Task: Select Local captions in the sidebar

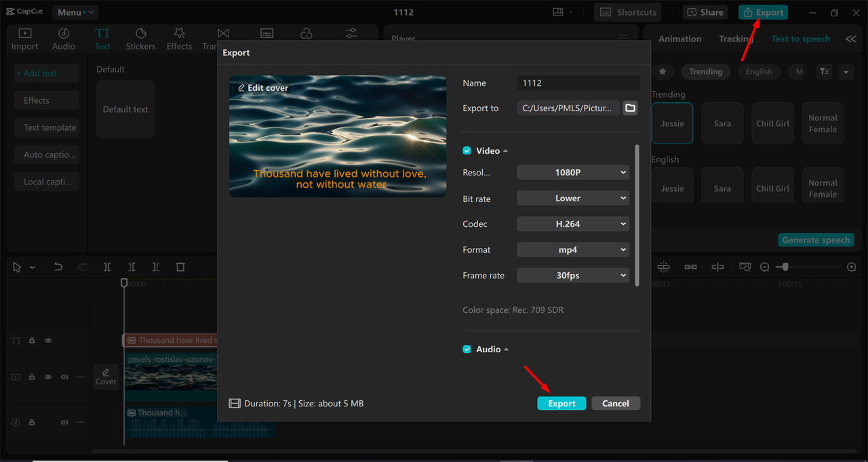Action: click(x=47, y=182)
